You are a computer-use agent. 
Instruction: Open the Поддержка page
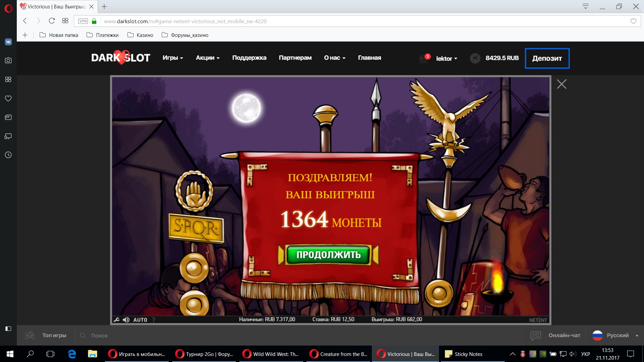[x=249, y=58]
